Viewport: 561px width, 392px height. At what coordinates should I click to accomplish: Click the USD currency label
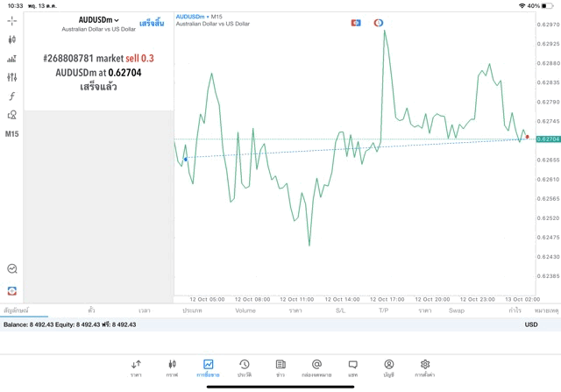(x=531, y=324)
